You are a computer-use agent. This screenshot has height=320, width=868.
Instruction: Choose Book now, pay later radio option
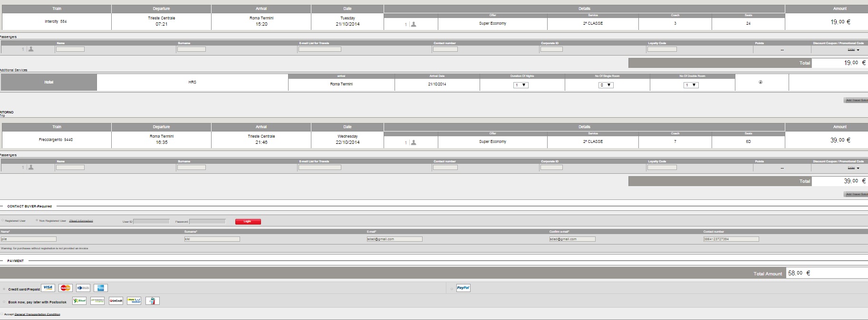point(4,302)
